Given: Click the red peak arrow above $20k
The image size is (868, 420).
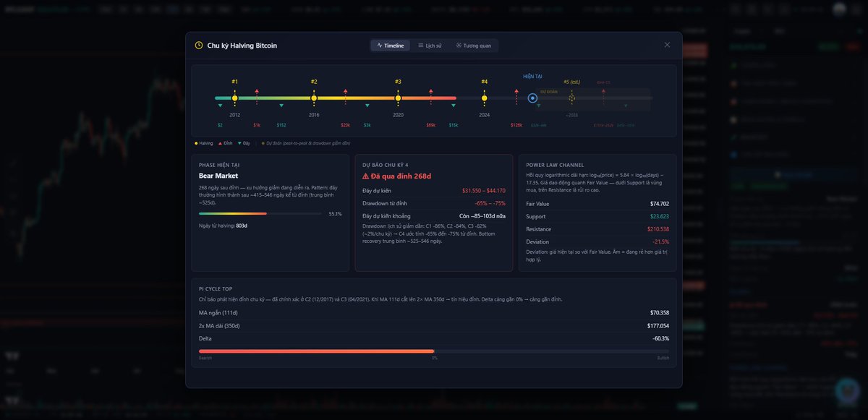Looking at the screenshot, I should [x=346, y=92].
